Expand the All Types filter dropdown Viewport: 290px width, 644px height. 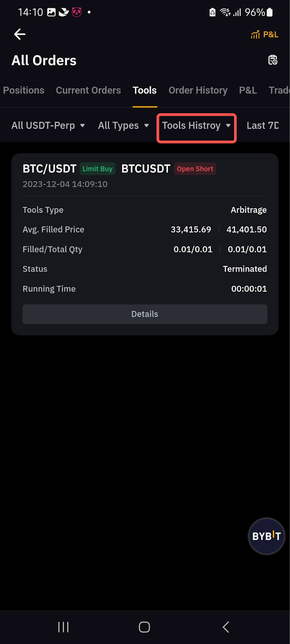[x=123, y=126]
